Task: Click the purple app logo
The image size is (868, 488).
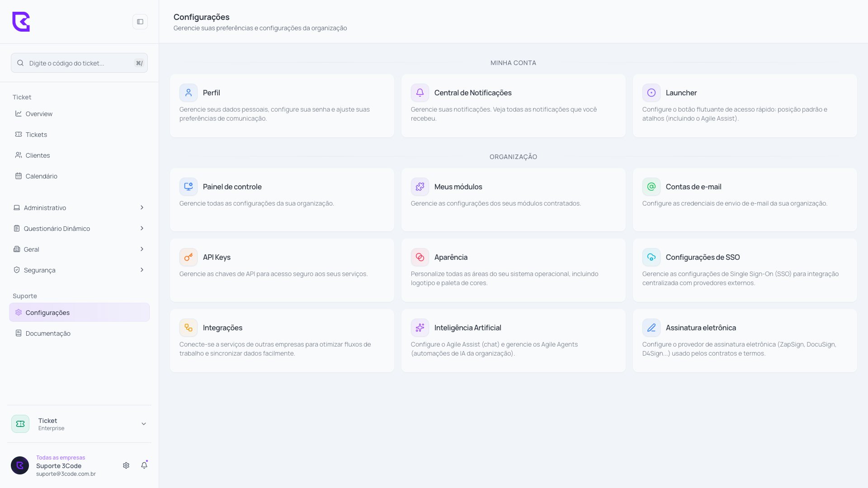Action: (x=21, y=22)
